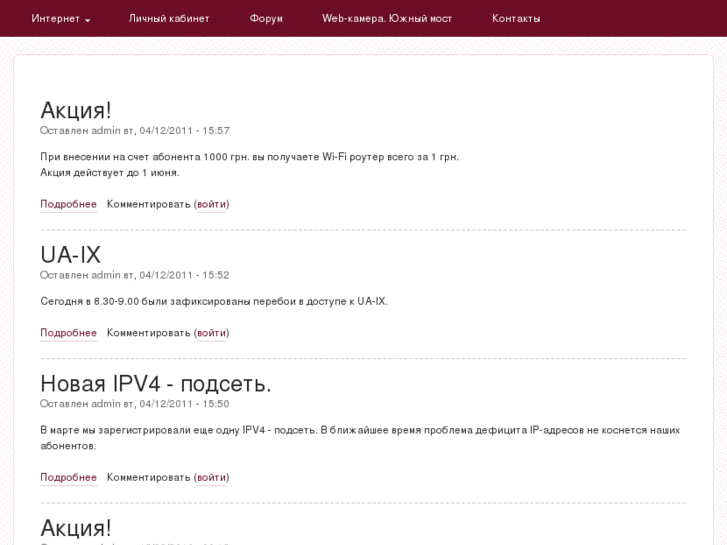Open the first Акция! article heading

click(76, 110)
